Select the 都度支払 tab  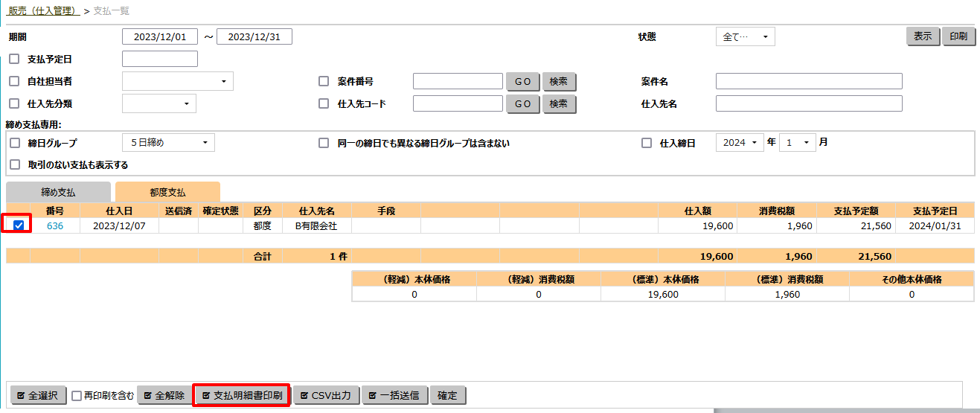[167, 192]
